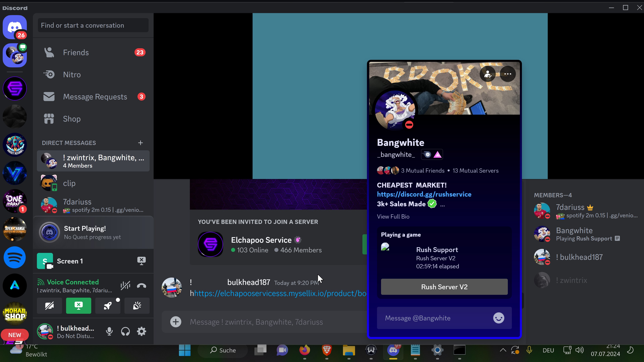Click Find or start a conversation field
The image size is (644, 362).
(x=93, y=25)
